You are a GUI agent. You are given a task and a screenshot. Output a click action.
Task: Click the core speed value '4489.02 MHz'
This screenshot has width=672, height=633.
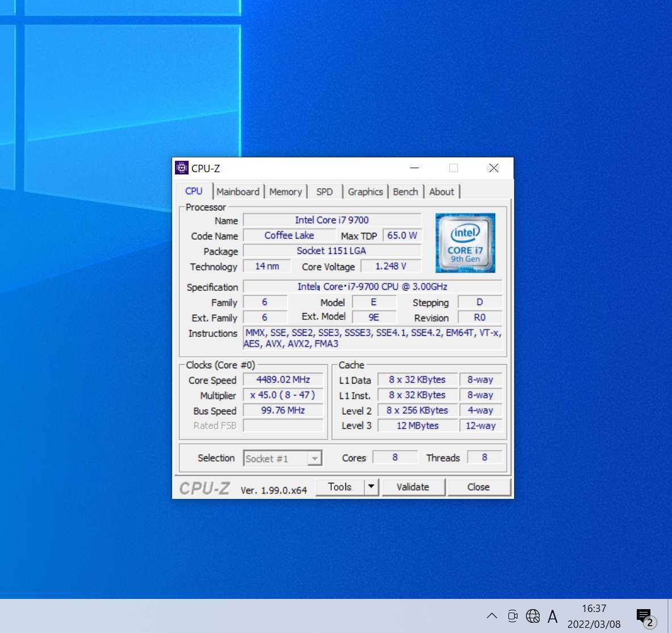click(x=283, y=379)
